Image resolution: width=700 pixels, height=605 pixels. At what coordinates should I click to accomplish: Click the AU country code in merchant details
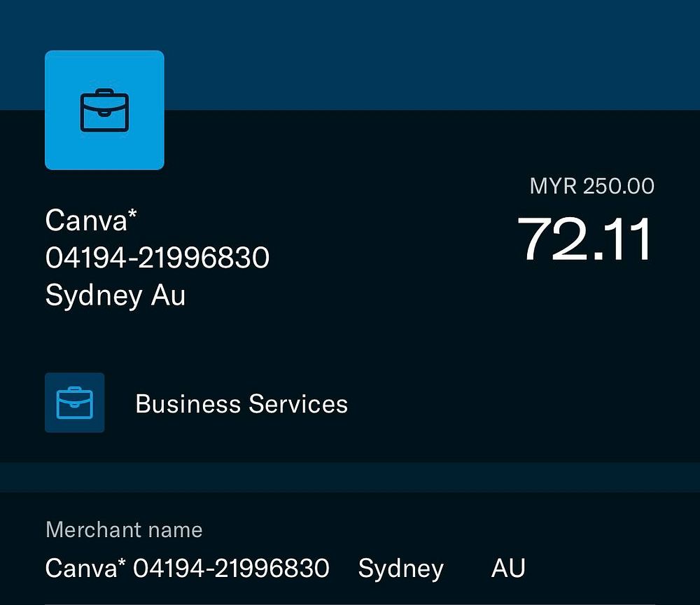click(508, 568)
